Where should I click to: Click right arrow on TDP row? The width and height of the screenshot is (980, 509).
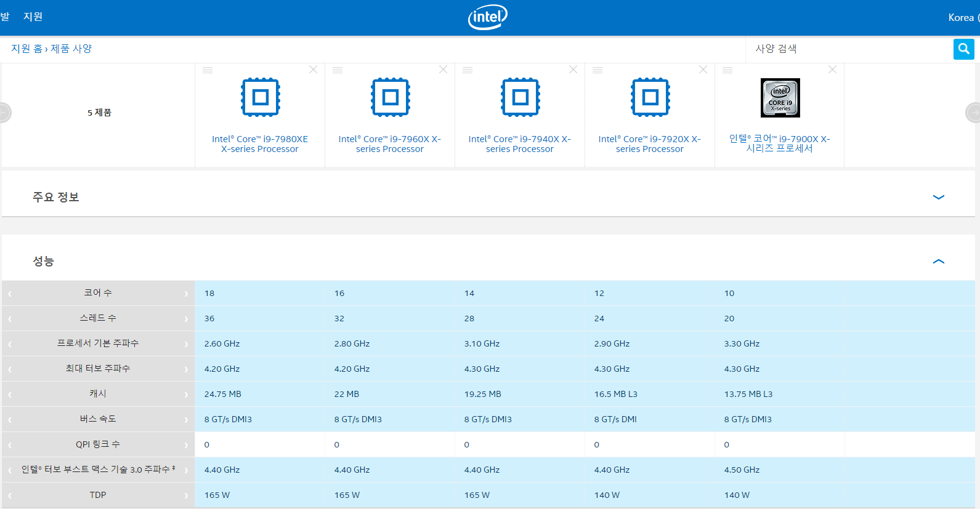click(186, 495)
